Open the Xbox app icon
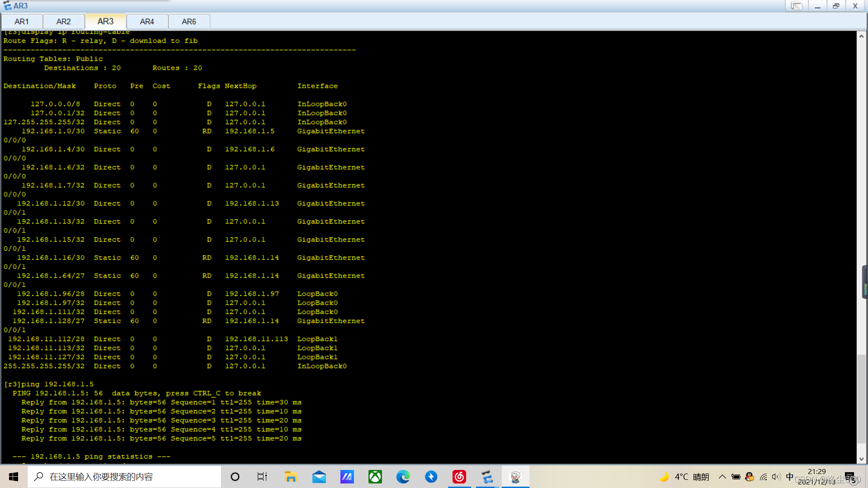Viewport: 868px width, 488px height. pos(375,477)
